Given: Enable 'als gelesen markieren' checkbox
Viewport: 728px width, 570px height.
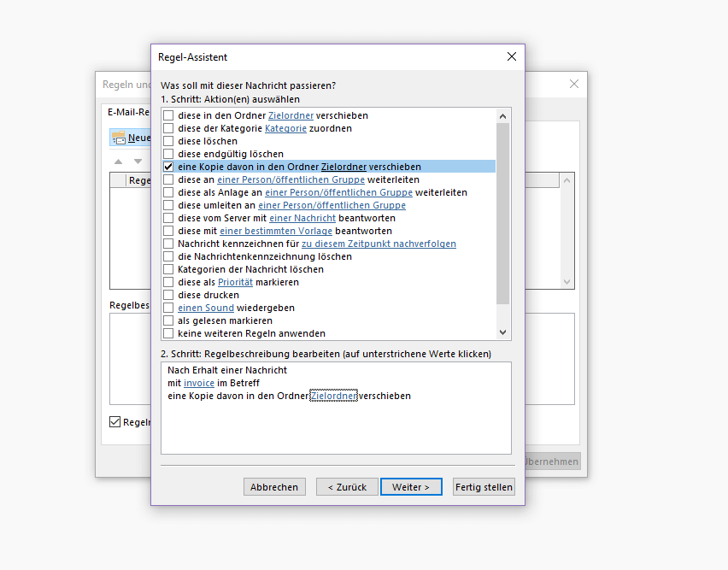Looking at the screenshot, I should pos(168,320).
